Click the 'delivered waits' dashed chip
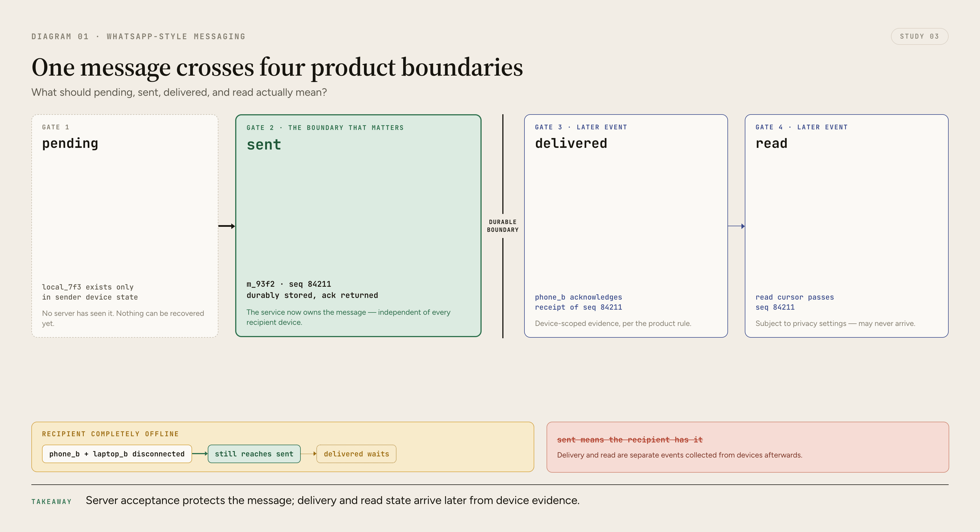This screenshot has height=532, width=980. click(356, 454)
